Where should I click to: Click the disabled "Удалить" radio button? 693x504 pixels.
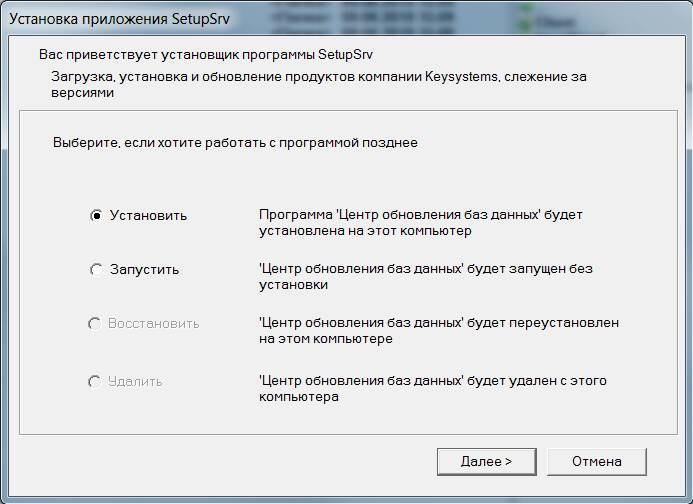(96, 381)
